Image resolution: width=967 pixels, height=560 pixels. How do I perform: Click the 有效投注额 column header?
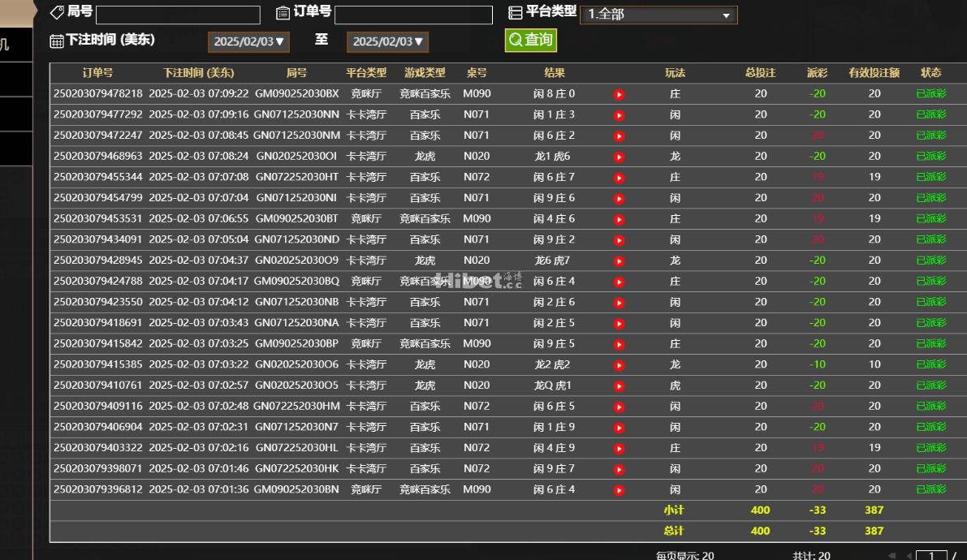coord(874,73)
